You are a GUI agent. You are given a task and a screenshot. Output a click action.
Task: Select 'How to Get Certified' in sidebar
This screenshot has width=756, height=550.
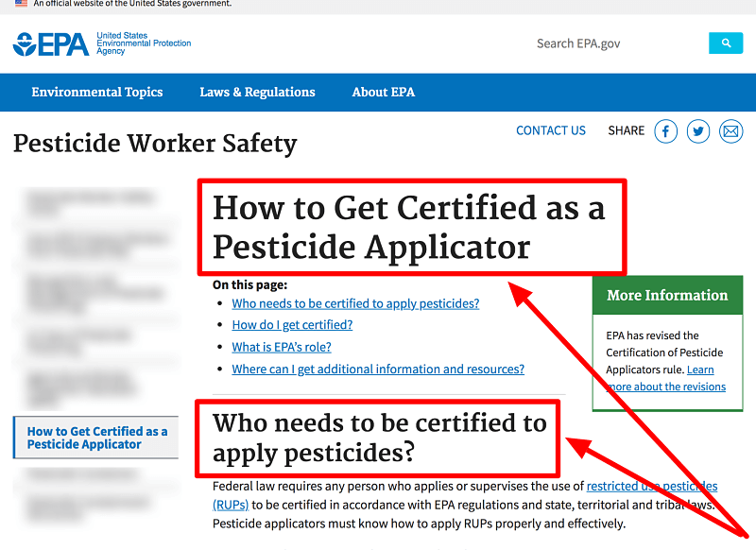95,437
